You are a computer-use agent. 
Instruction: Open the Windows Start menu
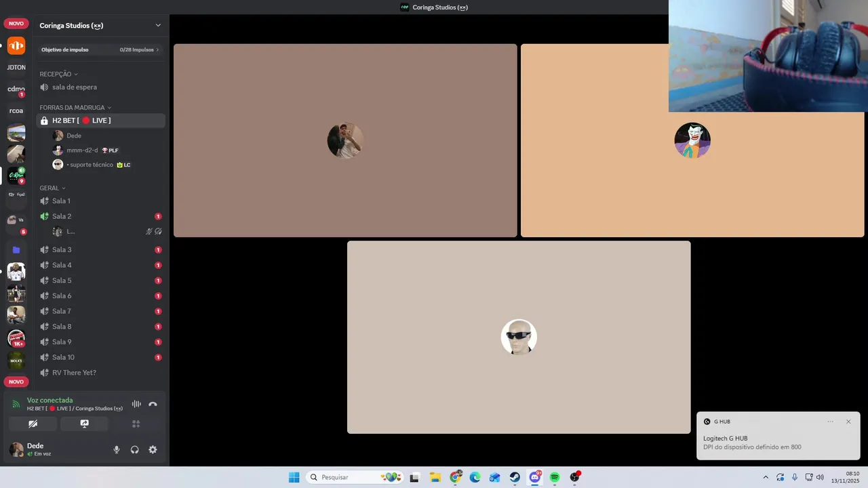[294, 477]
